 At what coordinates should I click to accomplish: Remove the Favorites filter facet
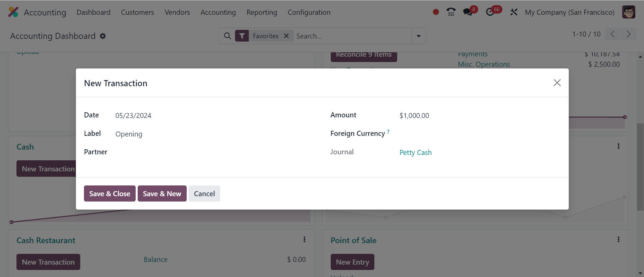(x=286, y=36)
